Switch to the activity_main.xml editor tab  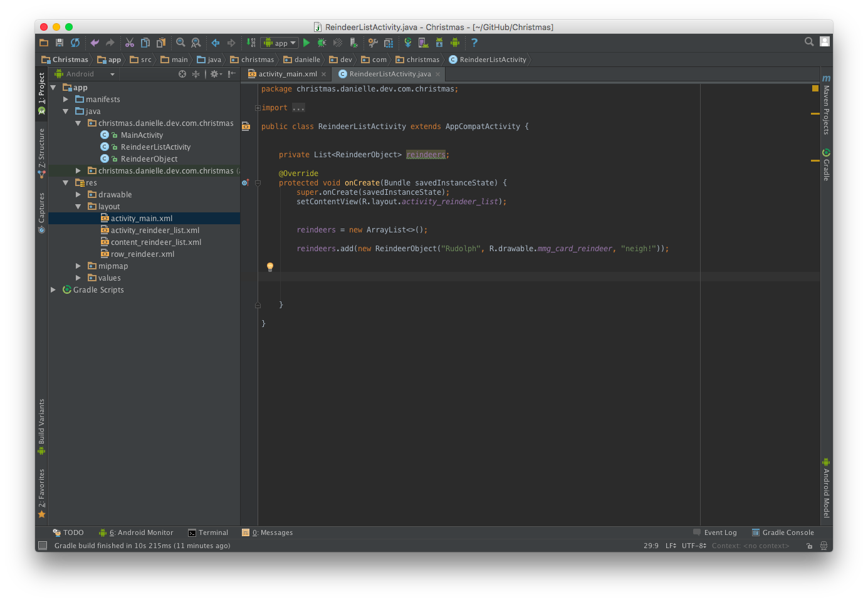click(287, 74)
